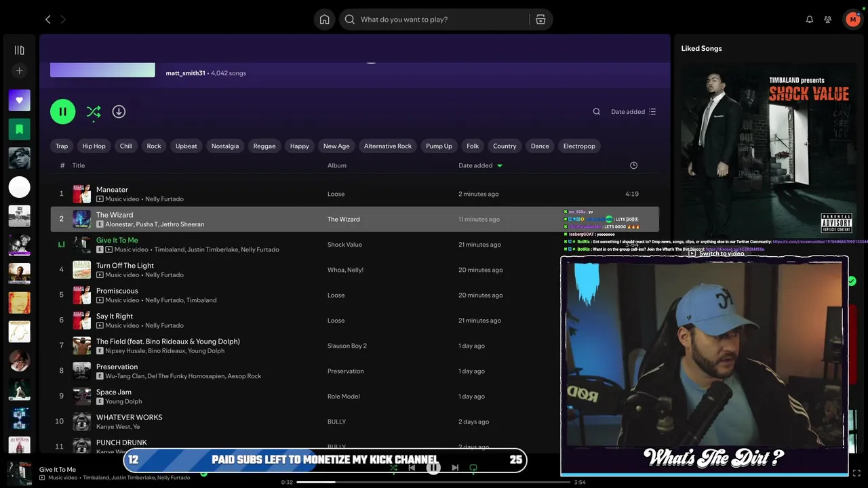Screen dimensions: 868x488
Task: Go to Spotify Home
Action: point(325,20)
